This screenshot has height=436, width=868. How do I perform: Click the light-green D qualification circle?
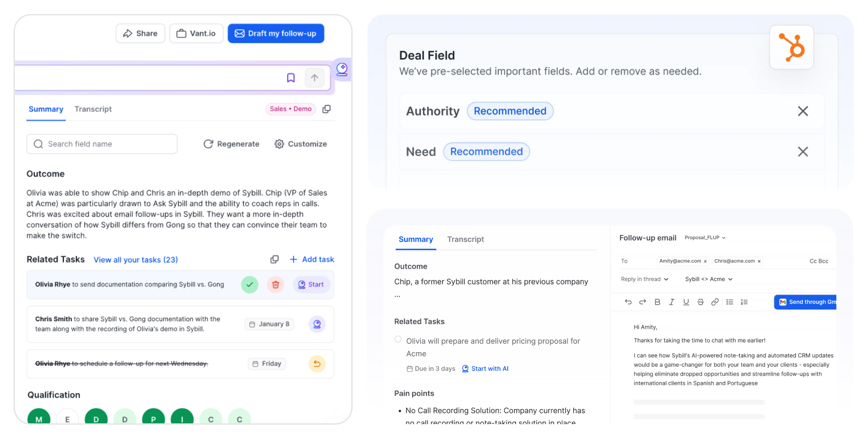(125, 417)
